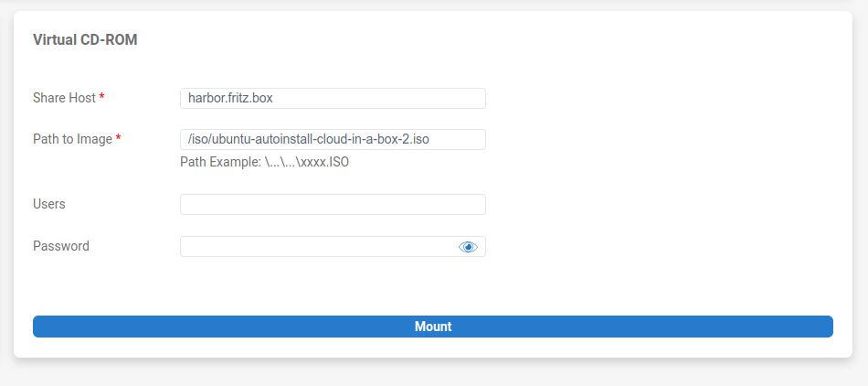This screenshot has height=386, width=868.
Task: Click the Password label text
Action: pyautogui.click(x=61, y=246)
